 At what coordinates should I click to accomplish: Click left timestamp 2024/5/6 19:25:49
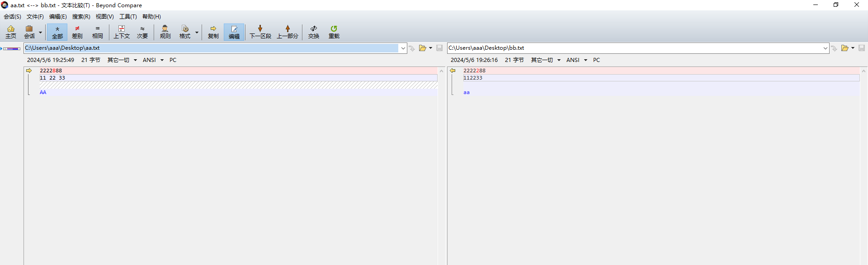click(51, 60)
